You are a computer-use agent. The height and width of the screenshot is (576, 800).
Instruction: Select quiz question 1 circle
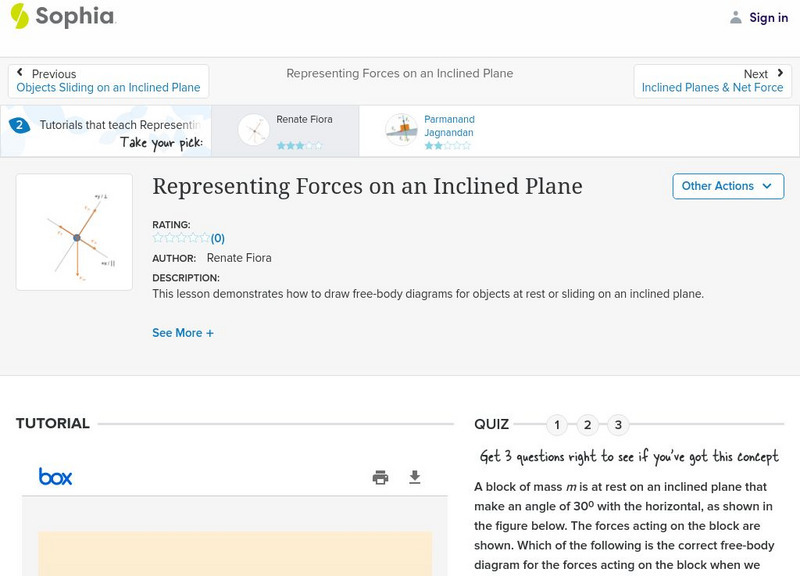tap(557, 425)
